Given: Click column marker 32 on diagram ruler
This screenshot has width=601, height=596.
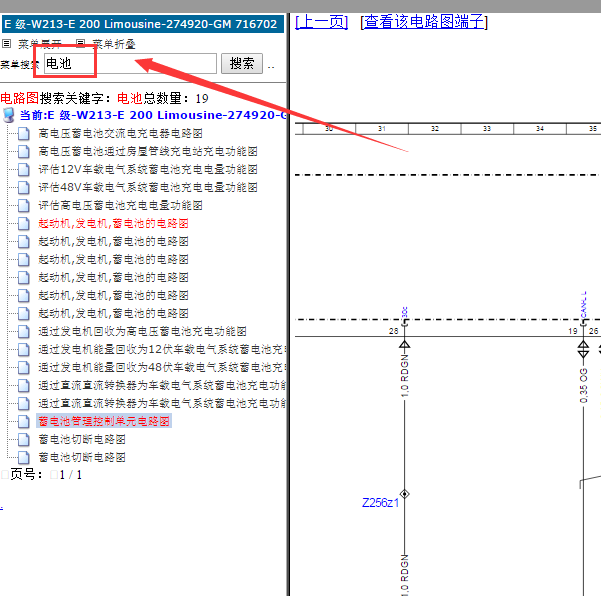Looking at the screenshot, I should [x=435, y=129].
